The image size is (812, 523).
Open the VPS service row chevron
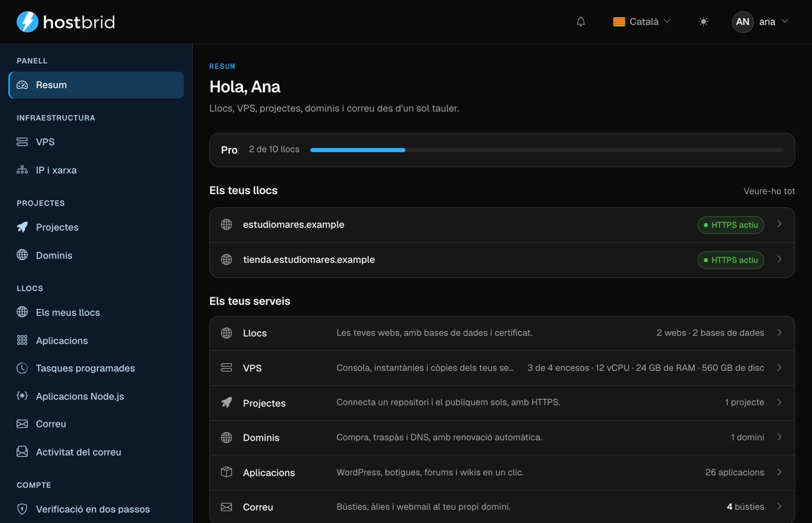[x=780, y=367]
